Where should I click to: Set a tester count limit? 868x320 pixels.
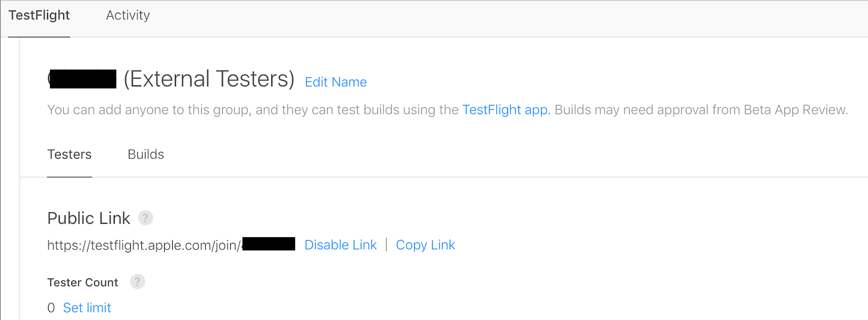pos(87,308)
